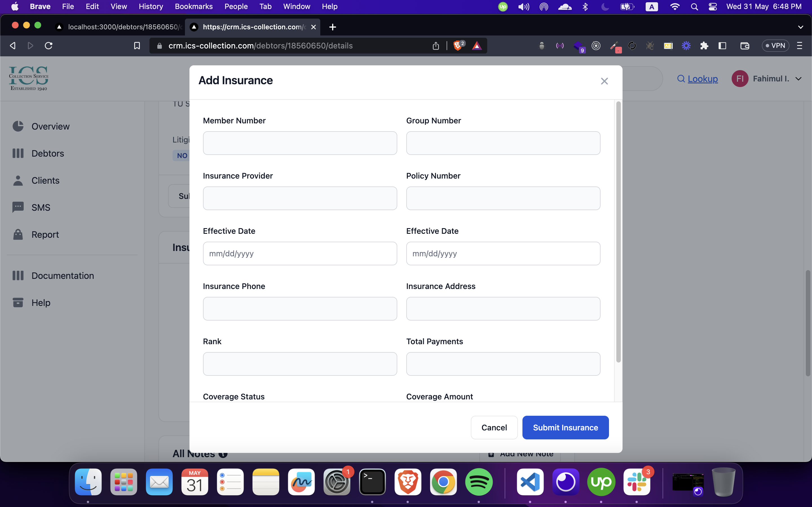Click the Submit Insurance button
Screen dimensions: 812x507
pos(565,428)
